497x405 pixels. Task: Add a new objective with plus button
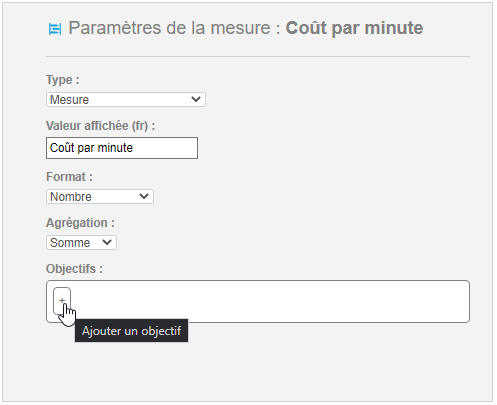point(62,301)
